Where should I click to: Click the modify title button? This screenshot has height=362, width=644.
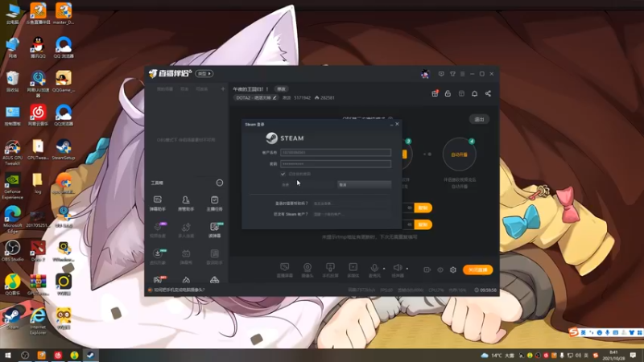click(x=281, y=88)
